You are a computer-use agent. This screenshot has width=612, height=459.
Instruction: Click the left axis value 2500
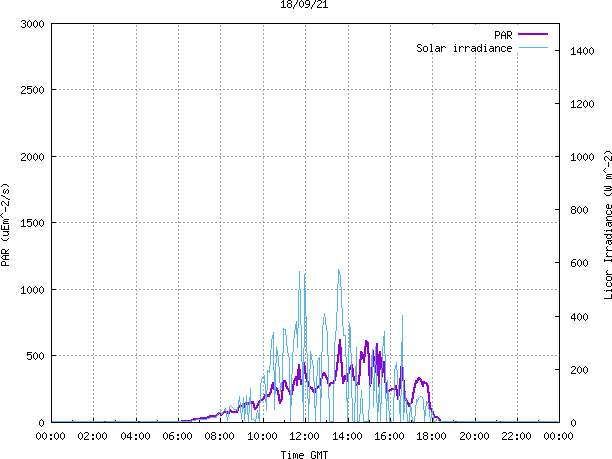32,90
